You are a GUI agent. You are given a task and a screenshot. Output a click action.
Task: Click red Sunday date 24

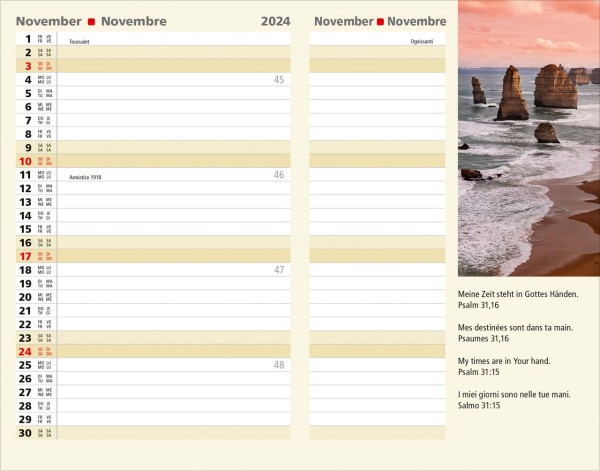25,350
